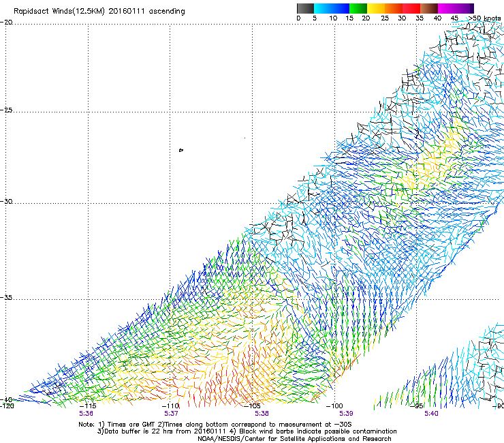Image resolution: width=504 pixels, height=443 pixels.
Task: Click the purple 5:37 time label
Action: 171,414
